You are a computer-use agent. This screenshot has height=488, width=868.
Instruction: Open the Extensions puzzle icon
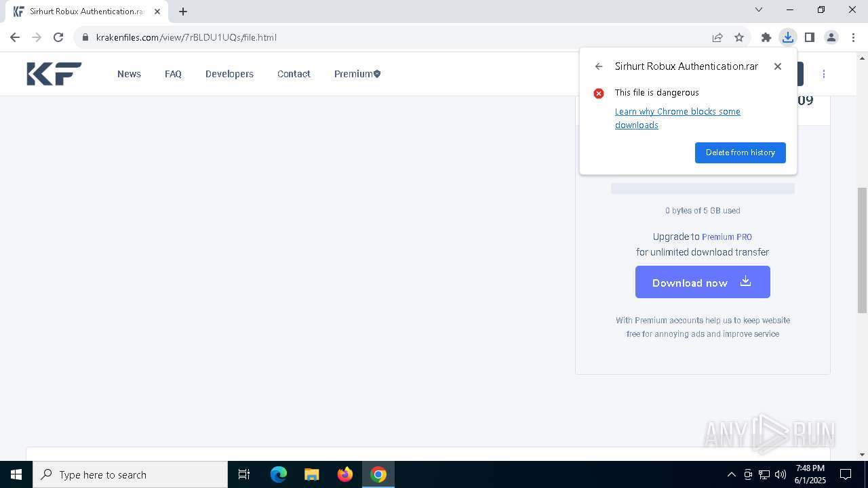click(766, 37)
